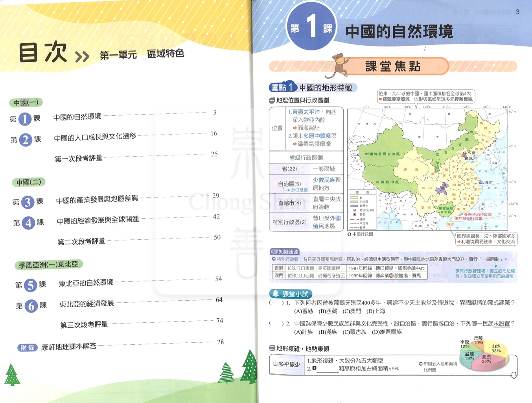Open the 東北亞的自然環境 entry
Screen dimensions: 532x403
pyautogui.click(x=86, y=283)
